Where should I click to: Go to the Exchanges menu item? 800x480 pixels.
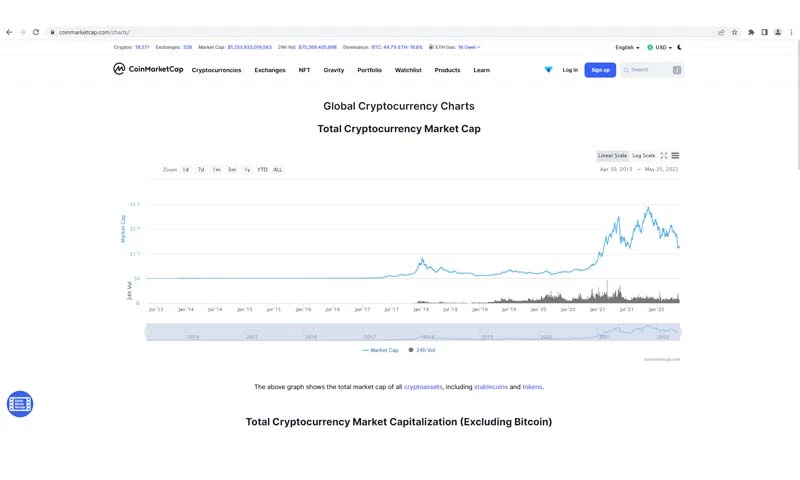(269, 70)
